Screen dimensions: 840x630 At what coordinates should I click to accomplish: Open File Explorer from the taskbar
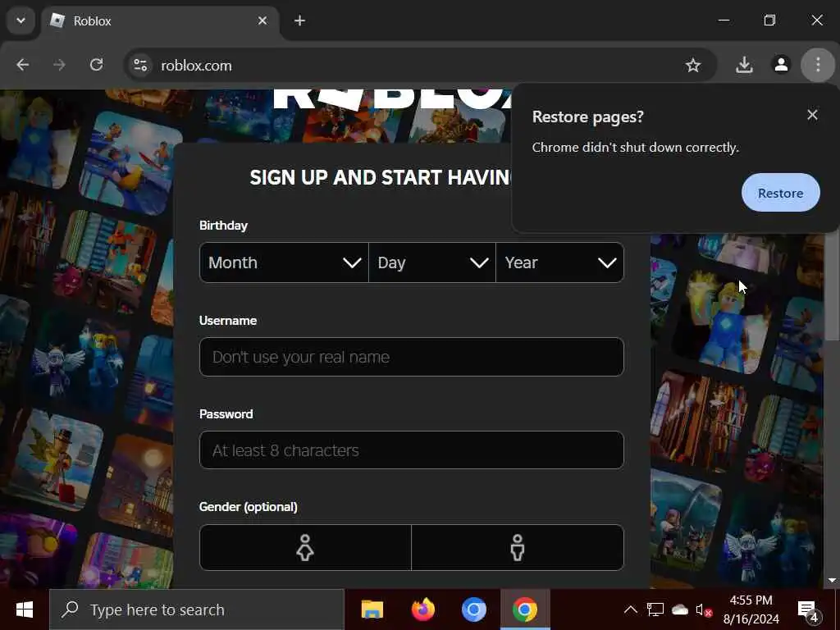(372, 609)
